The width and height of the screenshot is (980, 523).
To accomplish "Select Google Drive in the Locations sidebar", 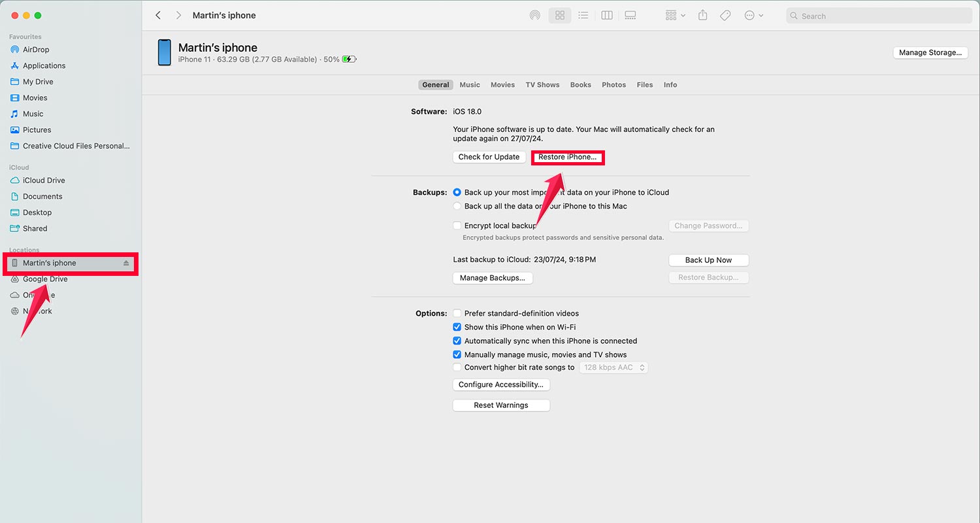I will point(46,279).
